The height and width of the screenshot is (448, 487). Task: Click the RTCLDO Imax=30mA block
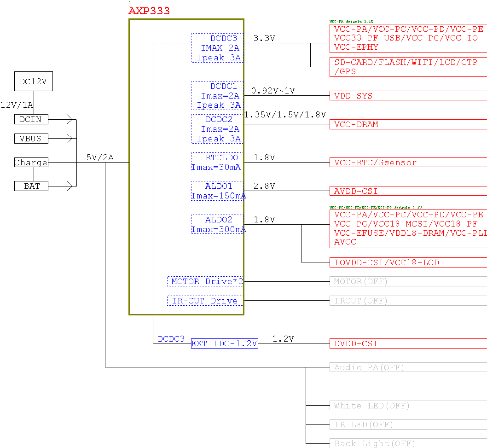click(217, 163)
